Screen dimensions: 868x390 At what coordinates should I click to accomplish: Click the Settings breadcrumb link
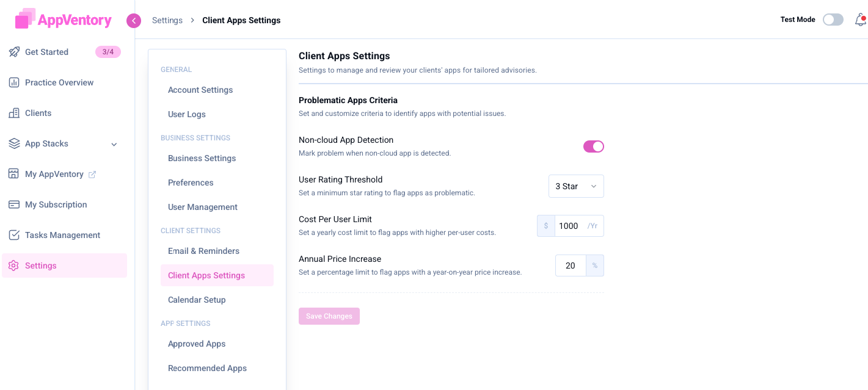click(167, 20)
